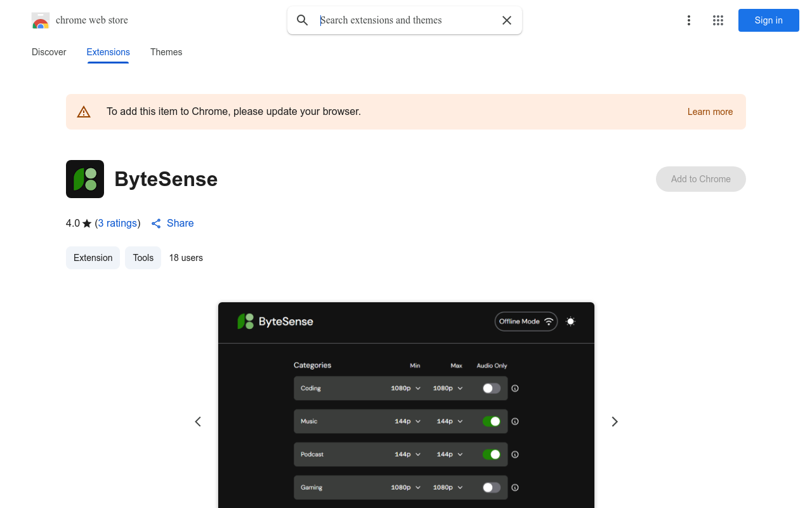
Task: Open the three-dot more options menu
Action: [x=688, y=20]
